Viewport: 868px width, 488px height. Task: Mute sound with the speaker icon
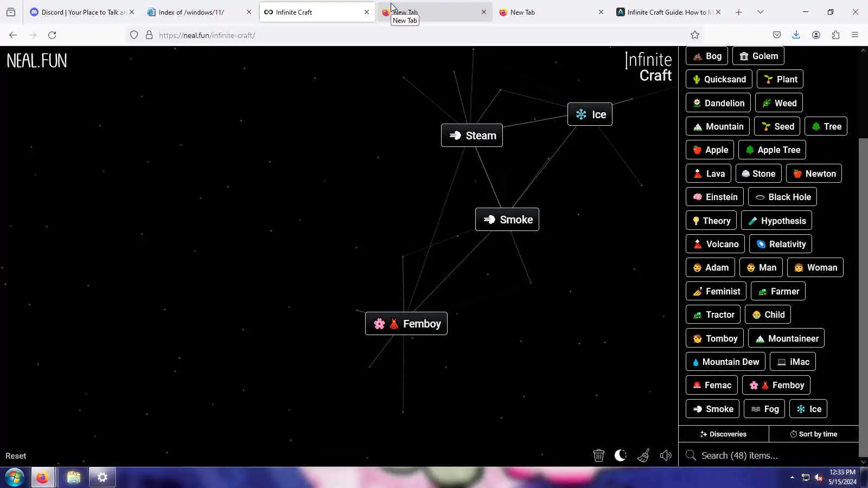(666, 455)
